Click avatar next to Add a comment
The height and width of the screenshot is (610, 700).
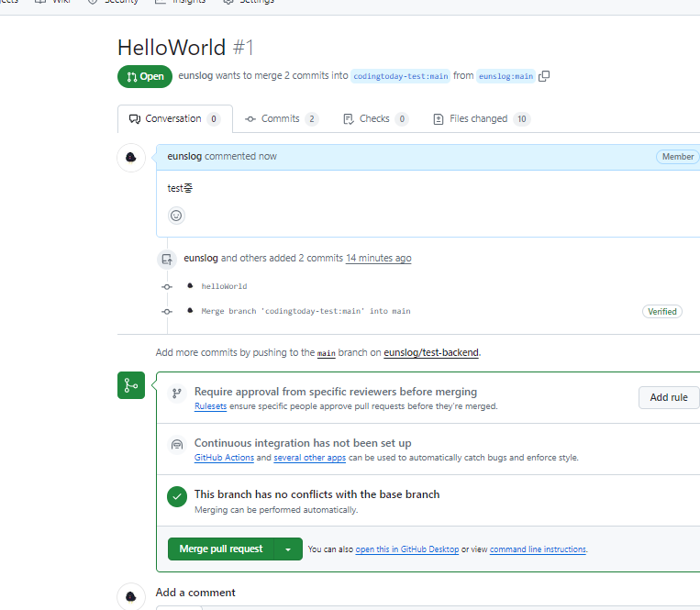(131, 596)
